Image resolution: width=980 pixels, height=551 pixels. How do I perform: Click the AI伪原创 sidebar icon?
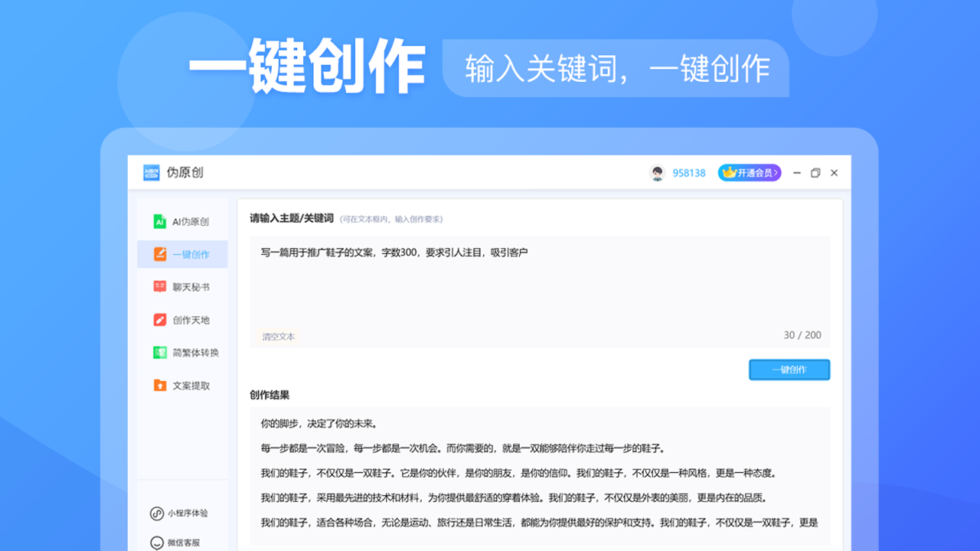(159, 222)
